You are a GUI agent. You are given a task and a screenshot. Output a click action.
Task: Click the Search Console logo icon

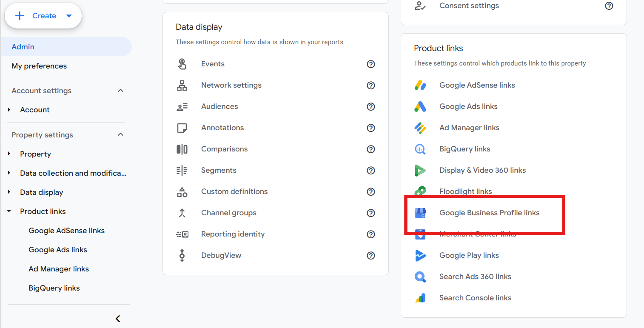pyautogui.click(x=420, y=298)
